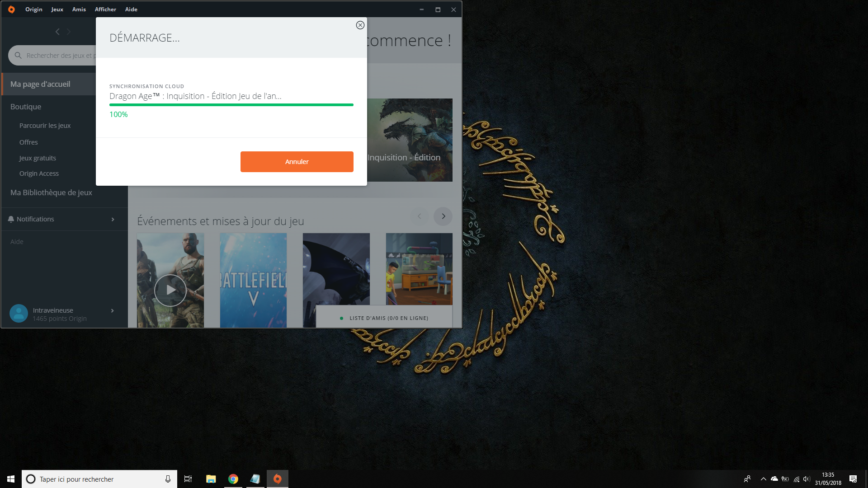The width and height of the screenshot is (868, 488).
Task: Click the cloud sync progress bar
Action: tap(231, 105)
